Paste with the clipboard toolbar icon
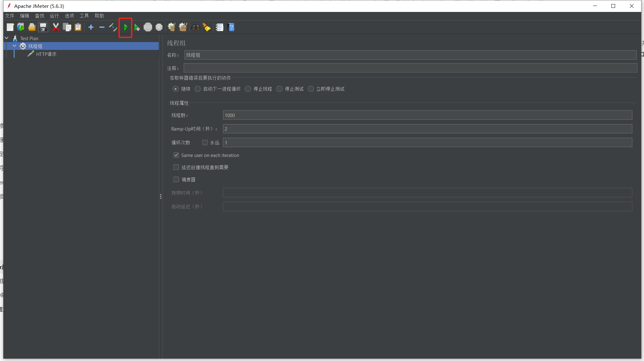The width and height of the screenshot is (644, 361). pyautogui.click(x=78, y=27)
